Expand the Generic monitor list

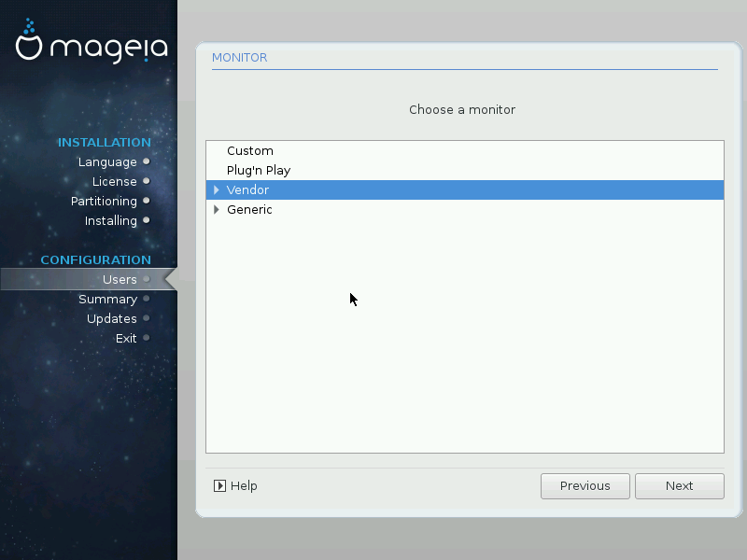(x=217, y=210)
